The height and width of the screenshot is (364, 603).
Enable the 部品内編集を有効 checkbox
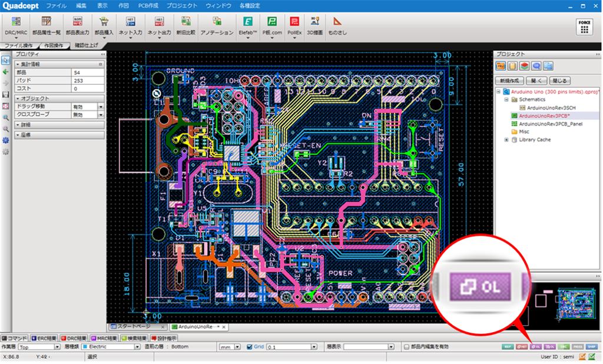(406, 347)
